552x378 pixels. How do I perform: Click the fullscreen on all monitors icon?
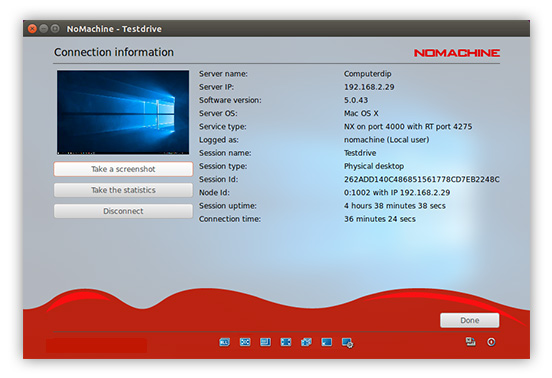click(x=306, y=342)
